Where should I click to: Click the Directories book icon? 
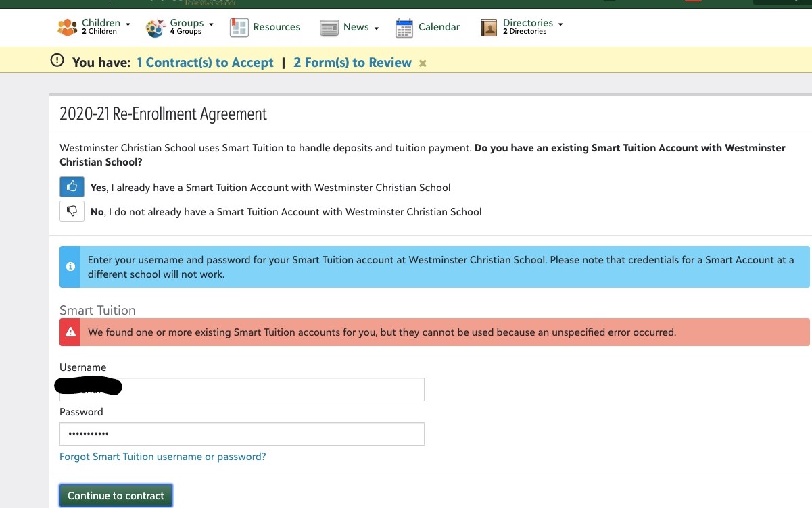tap(489, 28)
